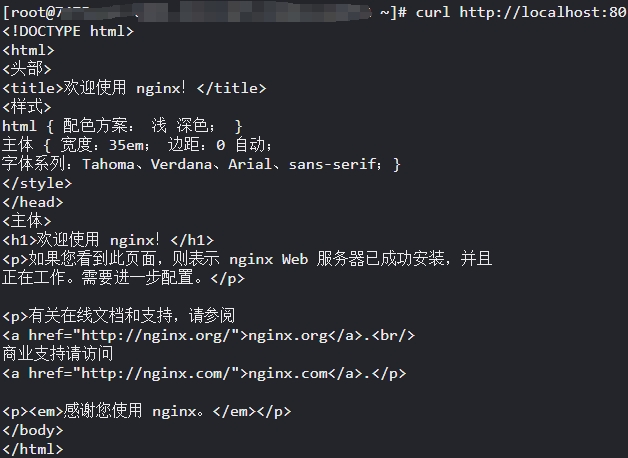Click the root shell prompt

tap(200, 12)
